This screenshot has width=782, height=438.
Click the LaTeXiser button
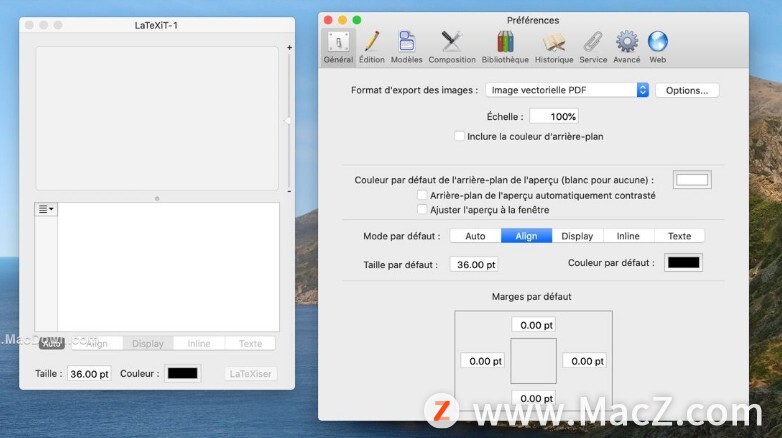(x=250, y=374)
